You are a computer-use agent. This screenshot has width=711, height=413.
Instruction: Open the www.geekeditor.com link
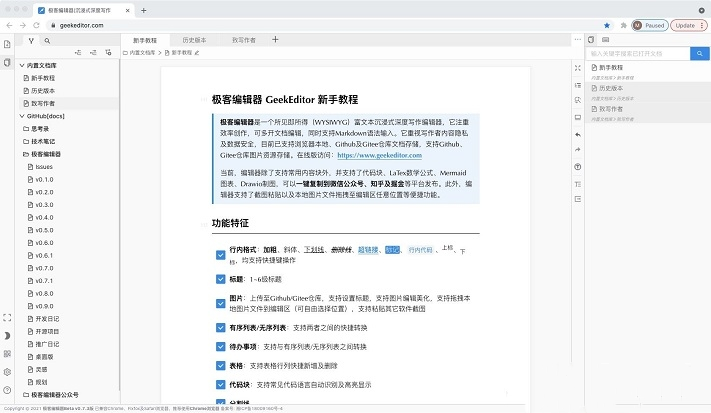[380, 155]
